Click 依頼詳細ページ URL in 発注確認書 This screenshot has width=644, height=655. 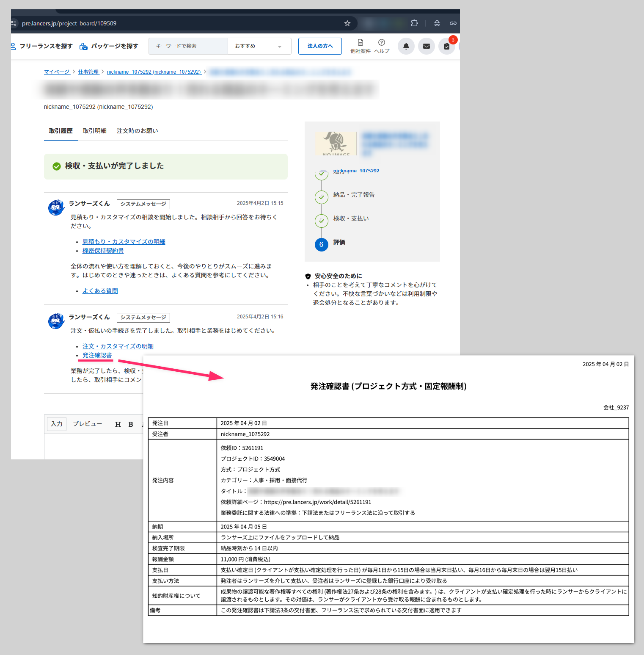pyautogui.click(x=318, y=502)
